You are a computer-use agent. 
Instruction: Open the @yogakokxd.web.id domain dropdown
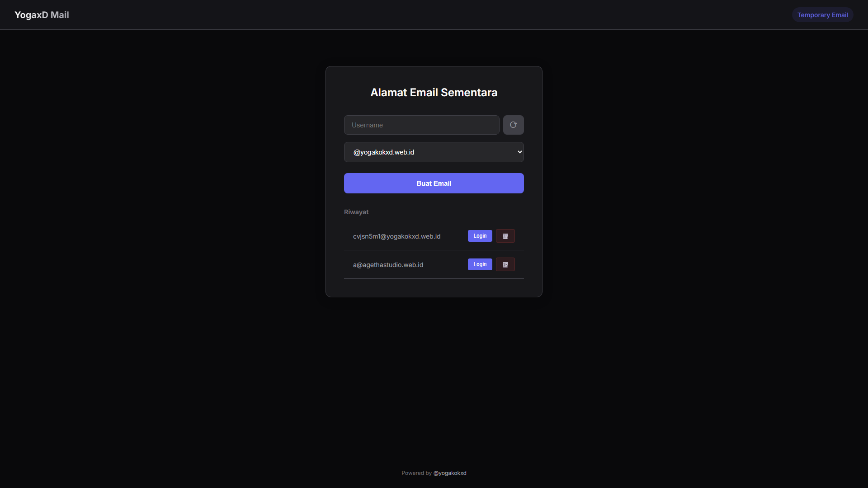(x=434, y=152)
